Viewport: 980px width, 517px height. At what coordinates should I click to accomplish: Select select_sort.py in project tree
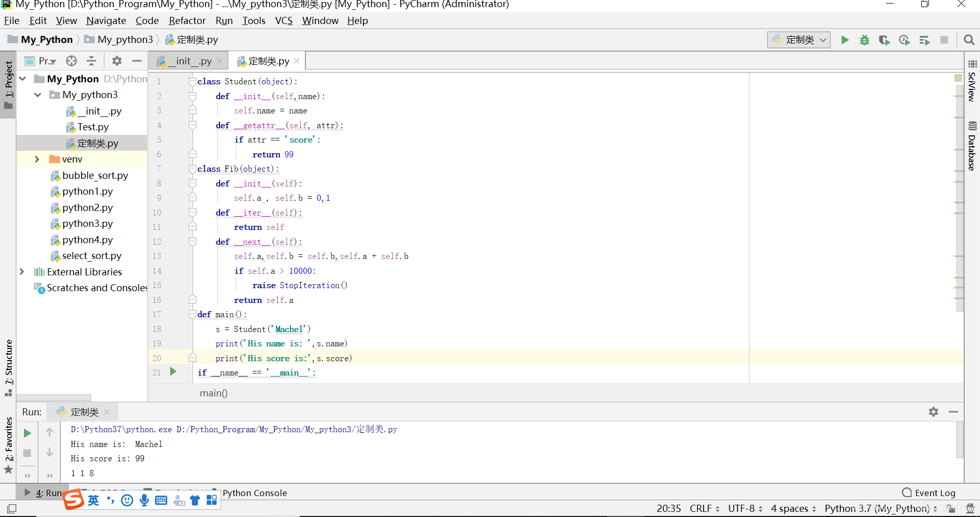86,256
